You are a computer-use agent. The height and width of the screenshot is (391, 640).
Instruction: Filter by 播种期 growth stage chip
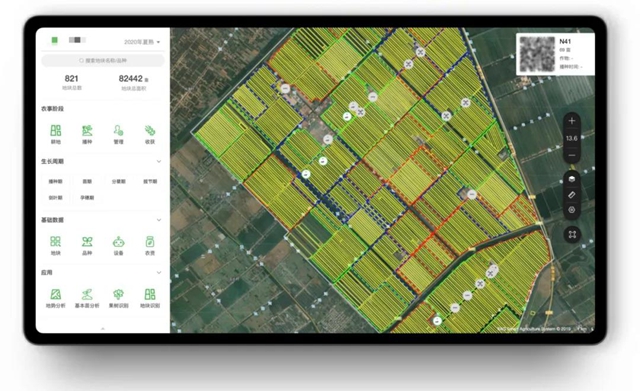(56, 181)
